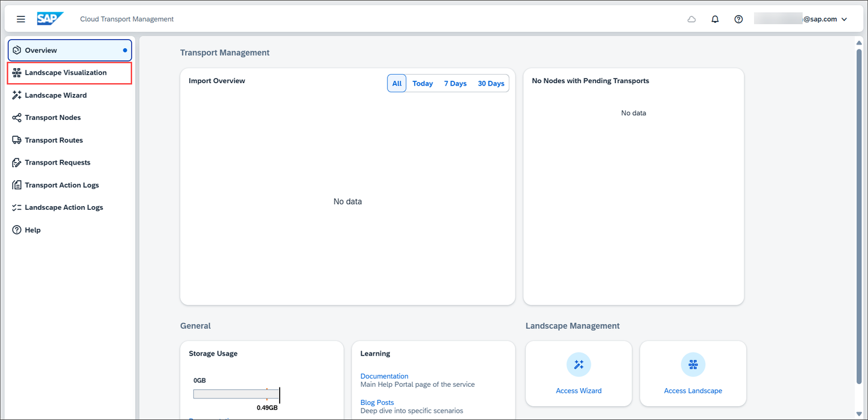Viewport: 868px width, 420px height.
Task: Click the Access Wizard wand icon
Action: (579, 365)
